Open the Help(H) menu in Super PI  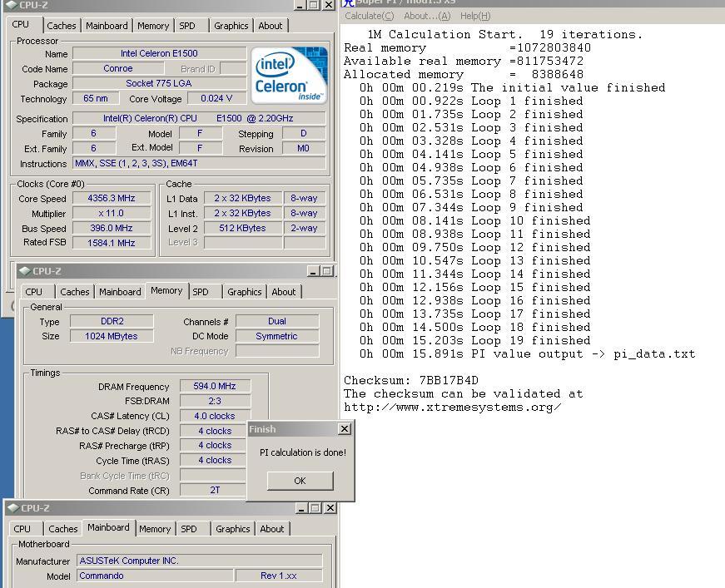(474, 16)
